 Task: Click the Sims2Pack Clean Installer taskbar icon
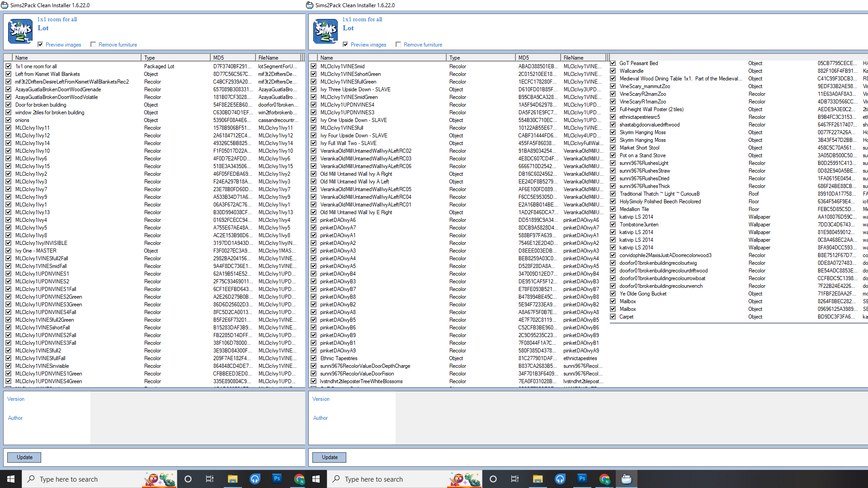point(627,479)
